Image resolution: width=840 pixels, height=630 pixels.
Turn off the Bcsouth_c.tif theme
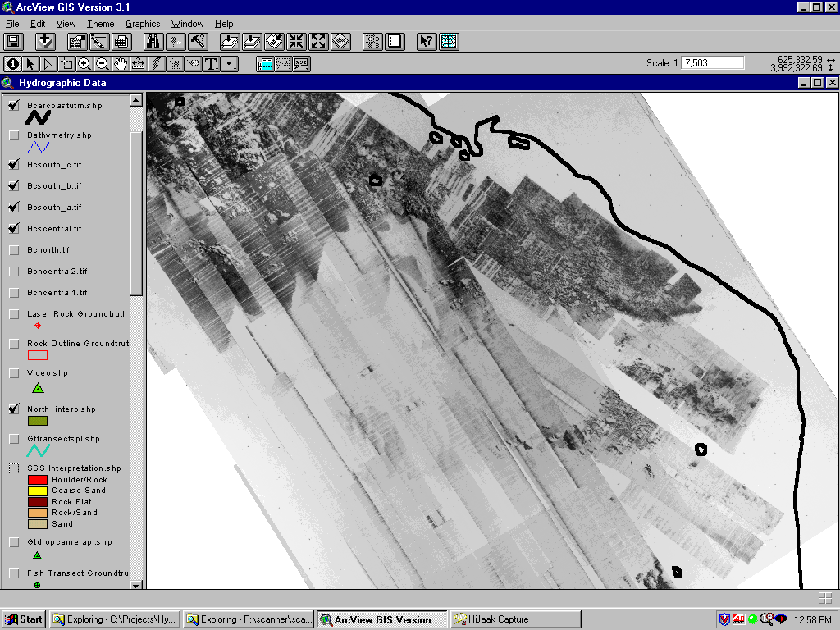pyautogui.click(x=14, y=165)
